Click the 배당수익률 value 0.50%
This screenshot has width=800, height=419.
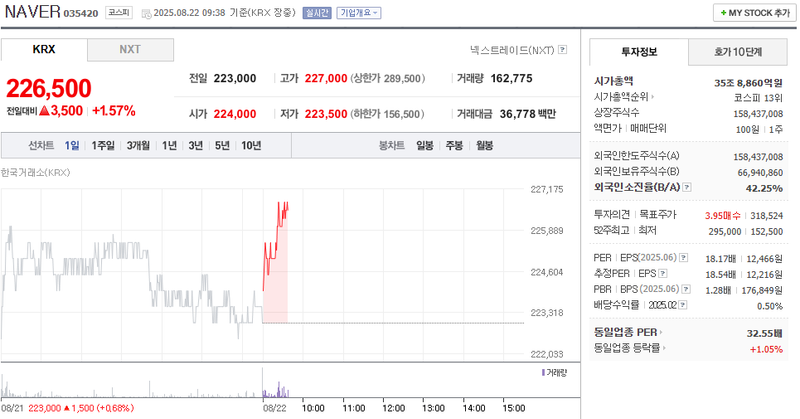(769, 306)
